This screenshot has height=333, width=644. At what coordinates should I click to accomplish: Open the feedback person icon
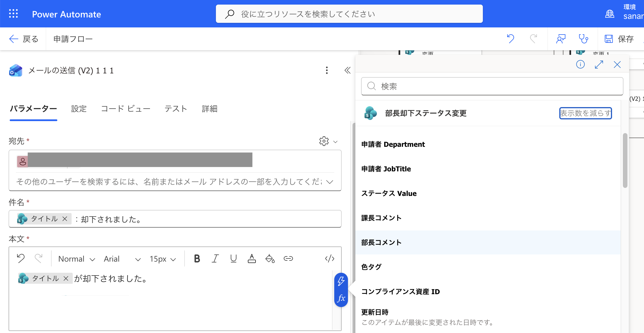pos(561,39)
